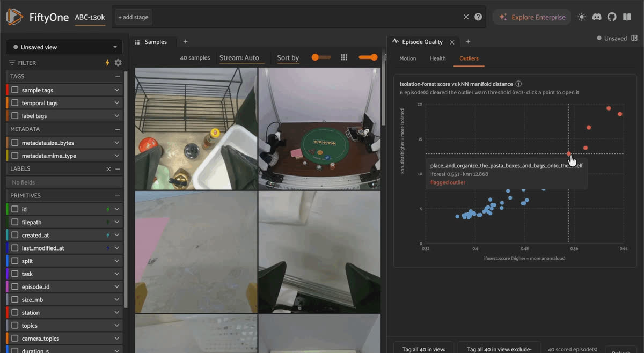Image resolution: width=644 pixels, height=353 pixels.
Task: Switch color theme with the sun icon
Action: click(582, 17)
